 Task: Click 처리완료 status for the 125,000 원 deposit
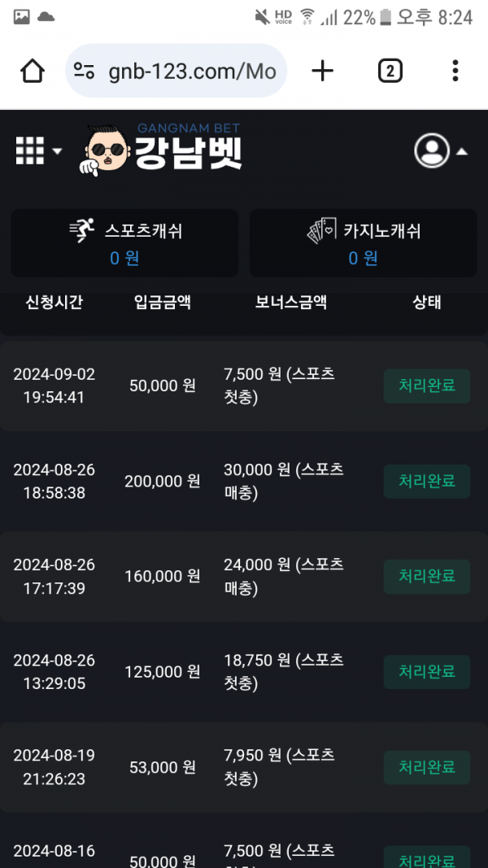(x=427, y=672)
